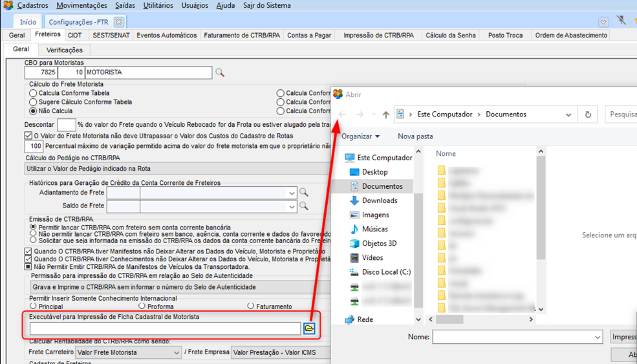Select Calcula Conforme Tabela radio option
This screenshot has width=637, height=364.
click(33, 94)
